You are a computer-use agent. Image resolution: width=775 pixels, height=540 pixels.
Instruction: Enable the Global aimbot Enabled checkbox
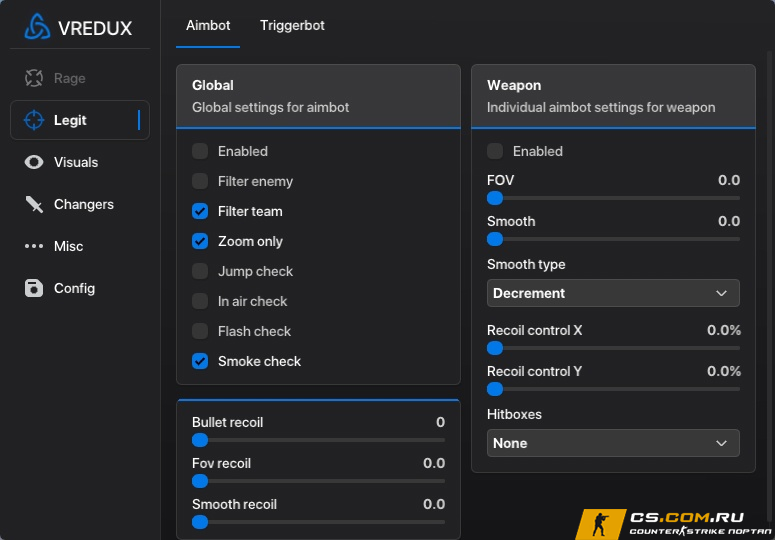[x=200, y=151]
